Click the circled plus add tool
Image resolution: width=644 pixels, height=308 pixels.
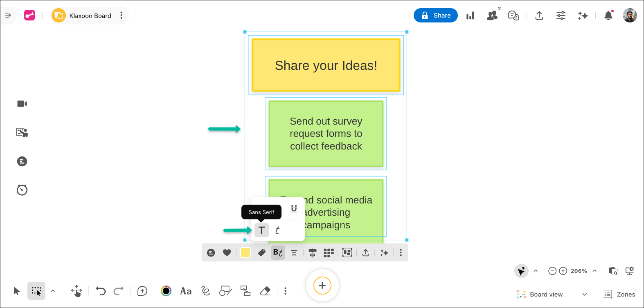point(142,291)
